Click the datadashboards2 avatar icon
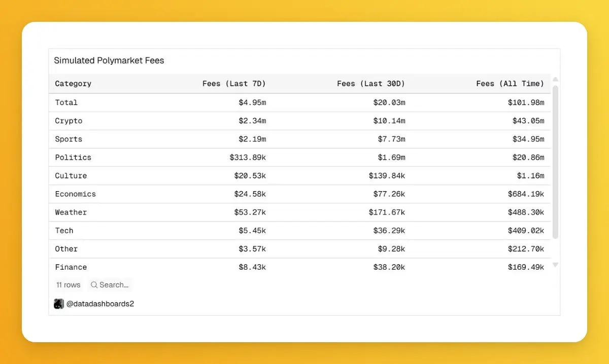Viewport: 609px width, 364px height. coord(59,304)
